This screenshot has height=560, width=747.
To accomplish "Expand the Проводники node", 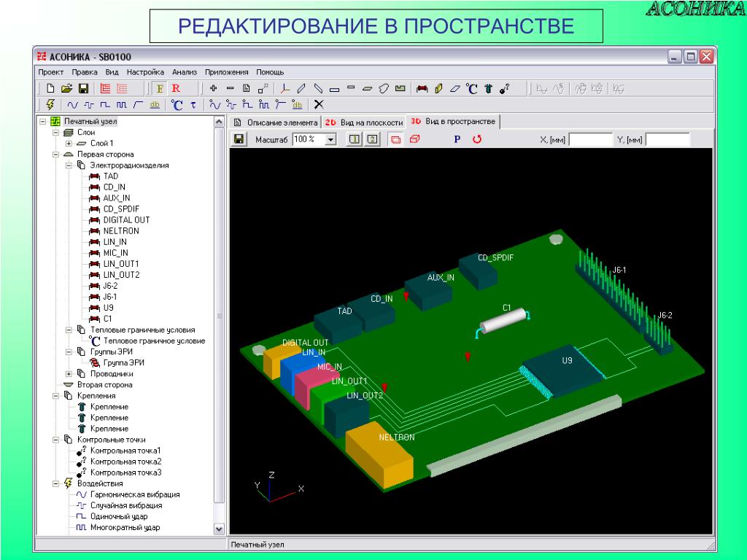I will tap(69, 374).
